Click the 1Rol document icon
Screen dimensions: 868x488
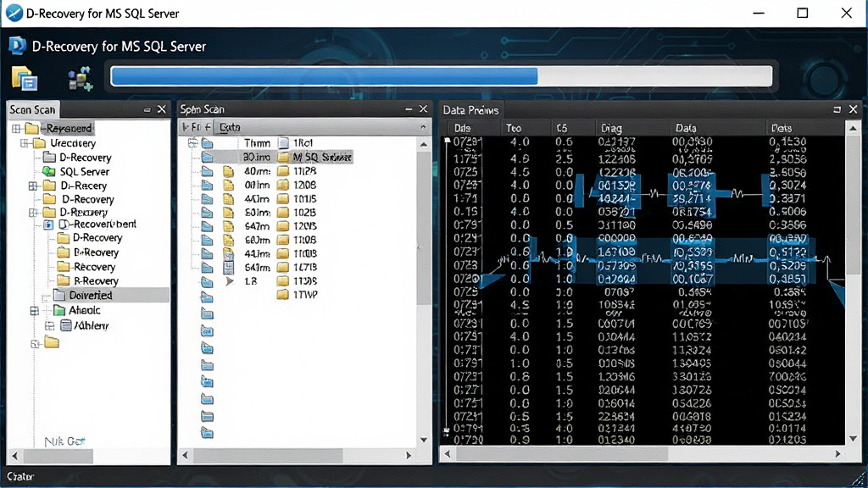point(283,143)
